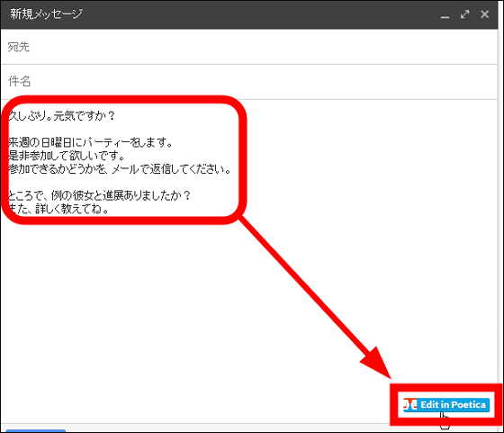Focus the 宛先 recipient field
This screenshot has height=433, width=504.
click(249, 47)
